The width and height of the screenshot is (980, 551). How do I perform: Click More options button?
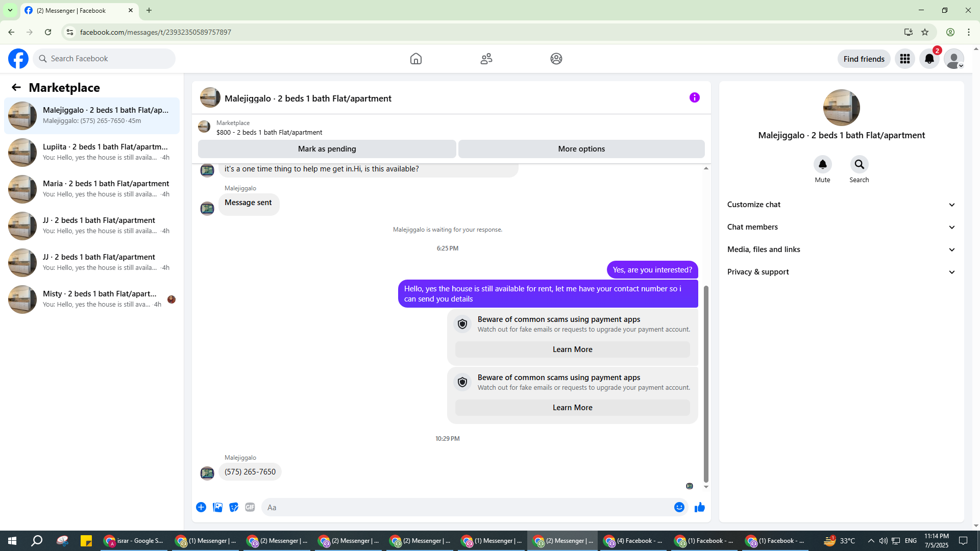click(581, 149)
